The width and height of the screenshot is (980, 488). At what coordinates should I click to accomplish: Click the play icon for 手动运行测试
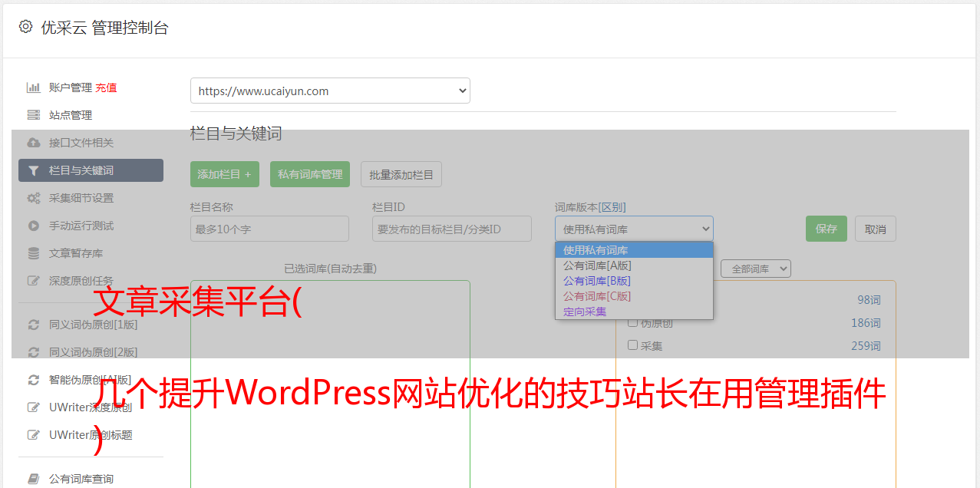pyautogui.click(x=33, y=226)
